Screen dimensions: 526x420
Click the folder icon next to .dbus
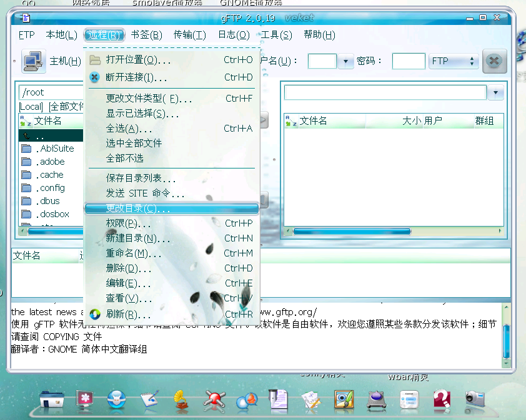pyautogui.click(x=26, y=201)
